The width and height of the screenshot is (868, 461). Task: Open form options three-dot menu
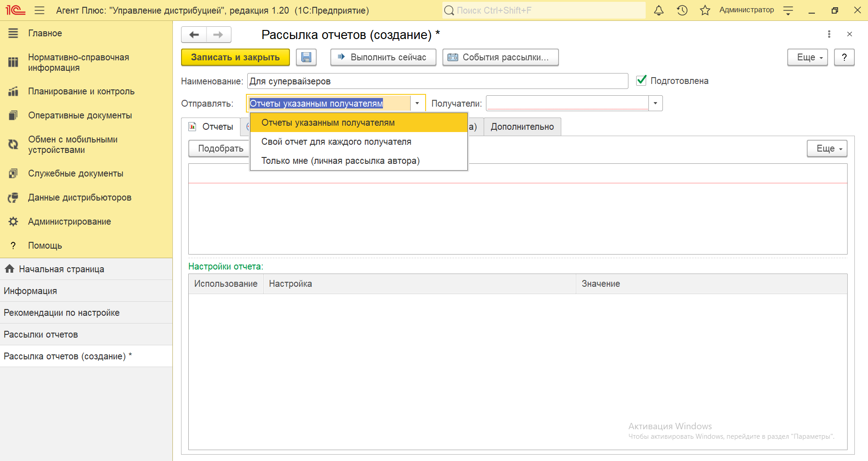pos(829,34)
